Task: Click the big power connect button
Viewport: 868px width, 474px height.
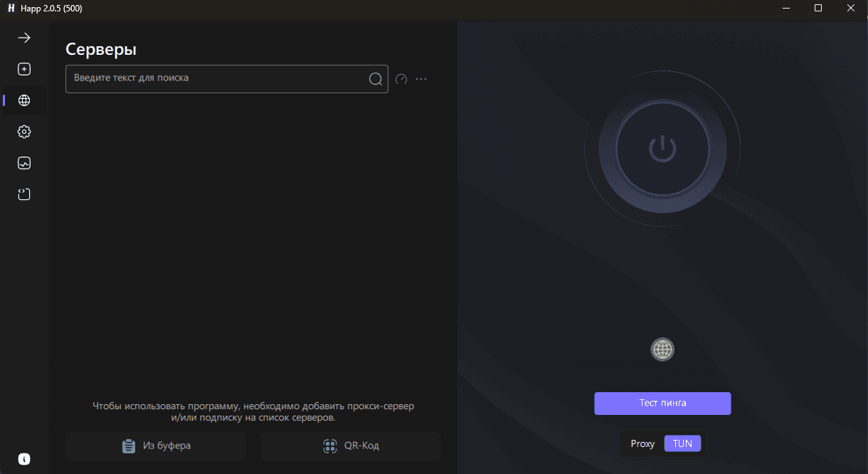Action: coord(662,149)
